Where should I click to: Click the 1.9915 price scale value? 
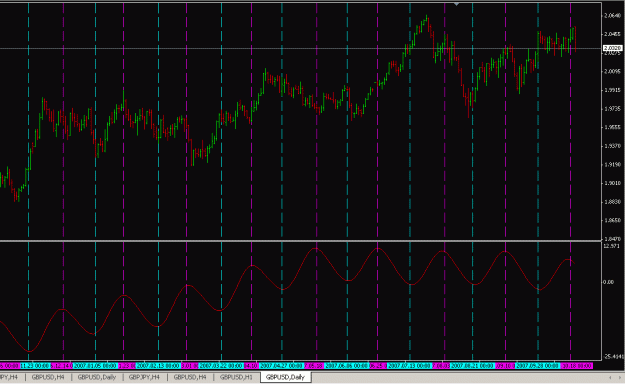[612, 90]
